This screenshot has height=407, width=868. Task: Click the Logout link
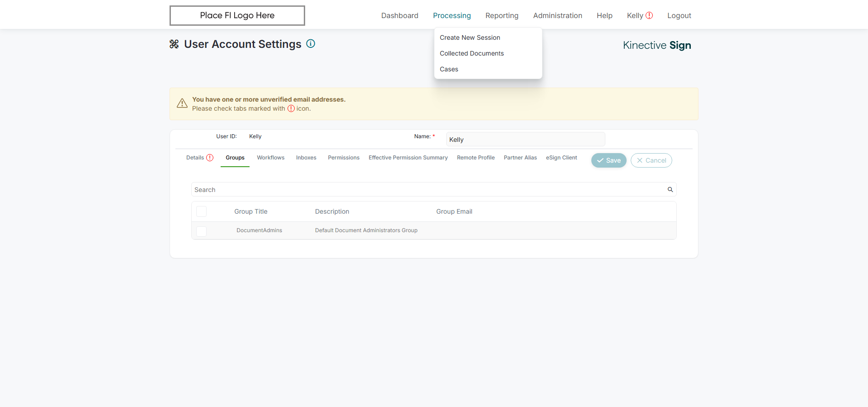[679, 15]
